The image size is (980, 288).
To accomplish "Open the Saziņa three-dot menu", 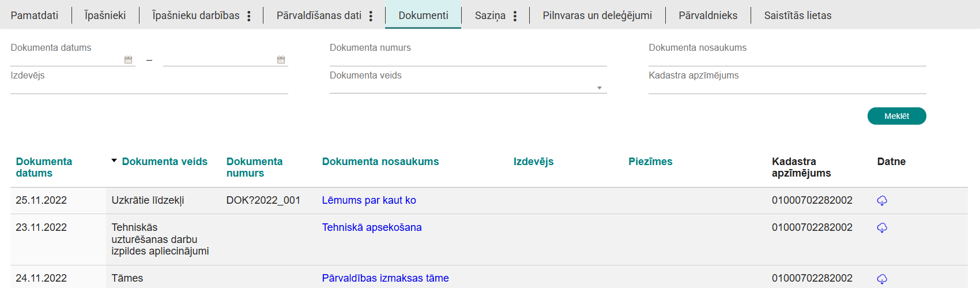I will click(515, 16).
